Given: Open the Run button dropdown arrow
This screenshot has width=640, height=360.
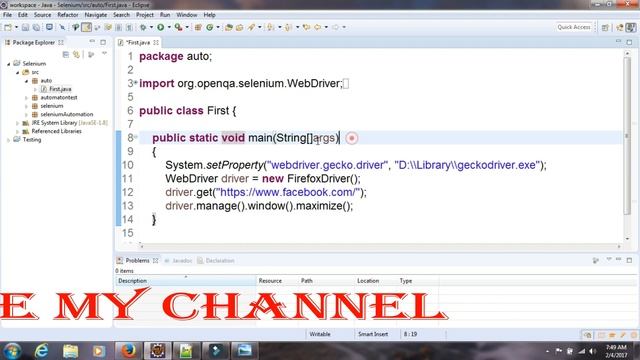Looking at the screenshot, I should tap(169, 27).
